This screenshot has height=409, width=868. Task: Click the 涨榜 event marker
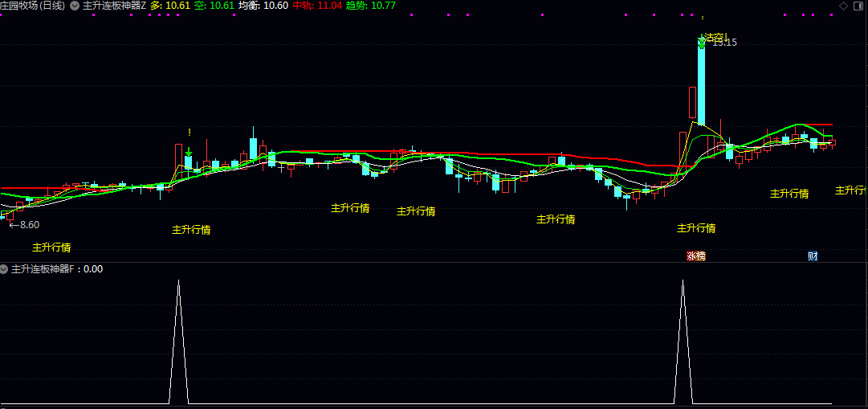click(x=696, y=256)
